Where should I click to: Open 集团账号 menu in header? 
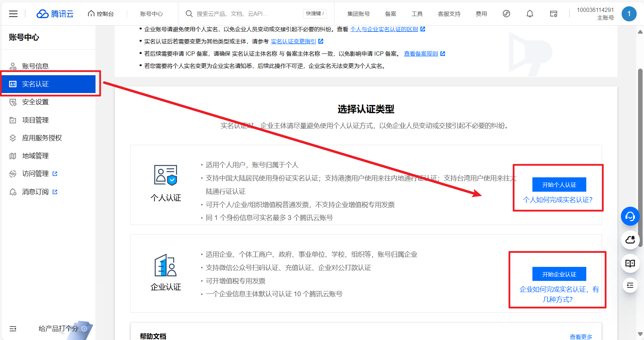[x=358, y=14]
